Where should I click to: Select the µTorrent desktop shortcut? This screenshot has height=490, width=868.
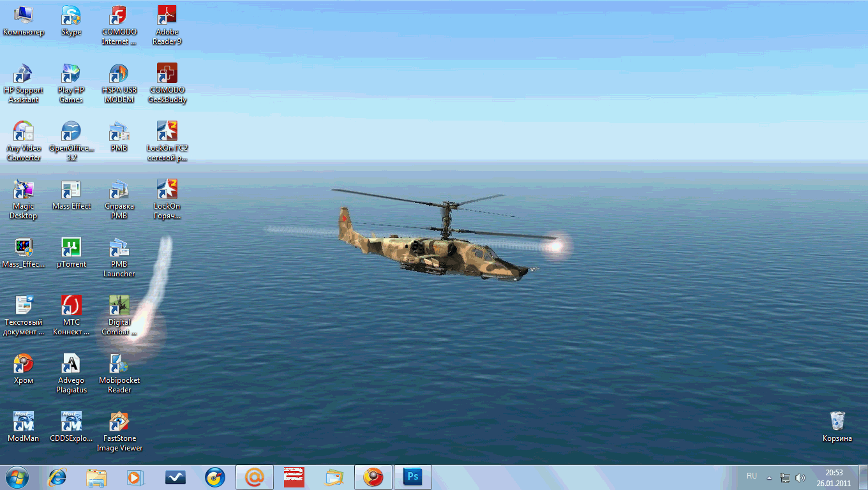pyautogui.click(x=71, y=253)
